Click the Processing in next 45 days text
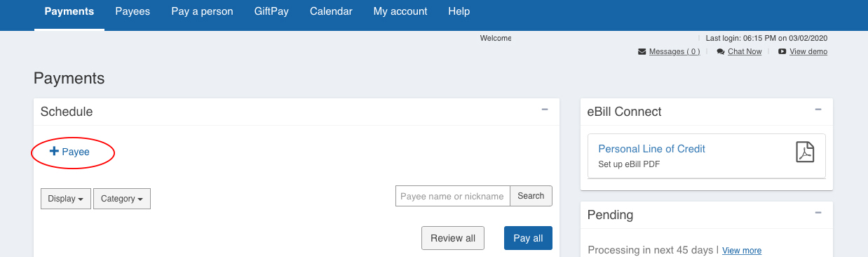 651,250
